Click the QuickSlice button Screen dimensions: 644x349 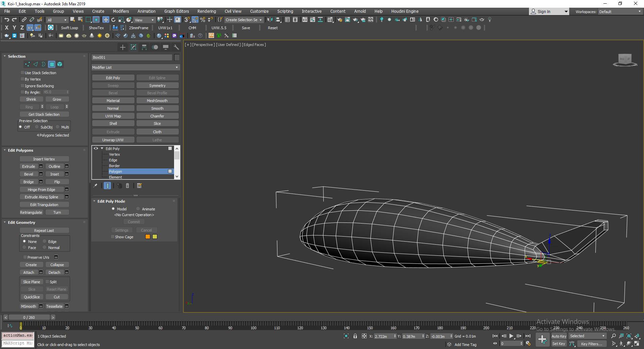coord(32,297)
